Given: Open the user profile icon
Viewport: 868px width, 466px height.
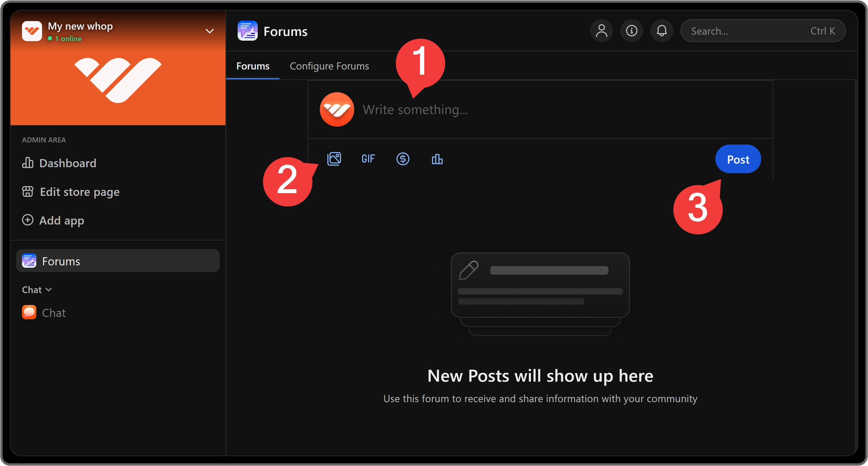Looking at the screenshot, I should (x=602, y=31).
